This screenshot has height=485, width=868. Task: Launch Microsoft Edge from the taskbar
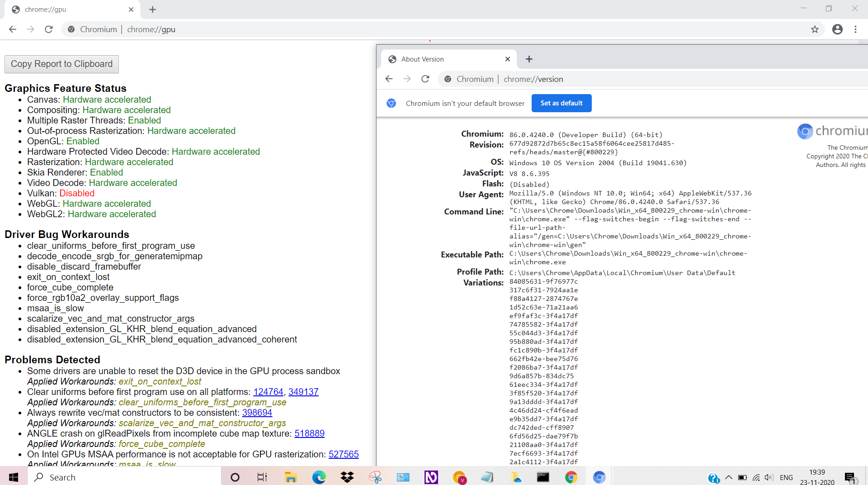click(x=319, y=477)
